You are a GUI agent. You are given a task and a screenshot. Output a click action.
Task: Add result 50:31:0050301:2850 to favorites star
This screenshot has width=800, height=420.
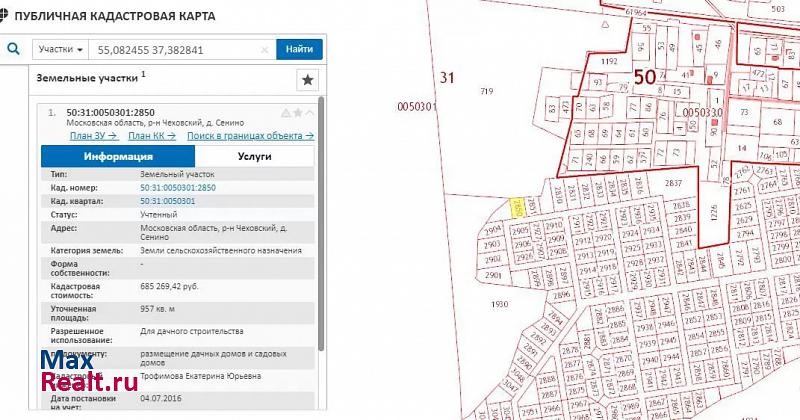[x=298, y=112]
